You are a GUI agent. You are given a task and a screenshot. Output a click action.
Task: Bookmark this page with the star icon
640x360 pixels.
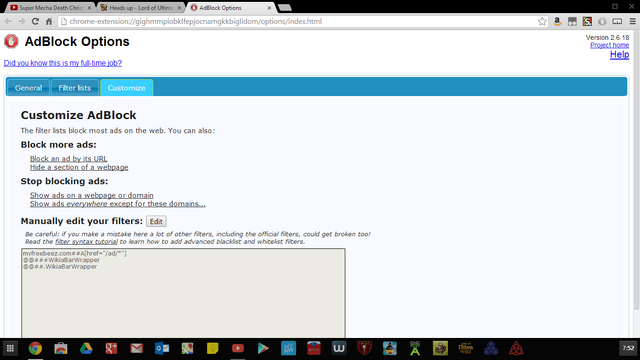click(542, 21)
